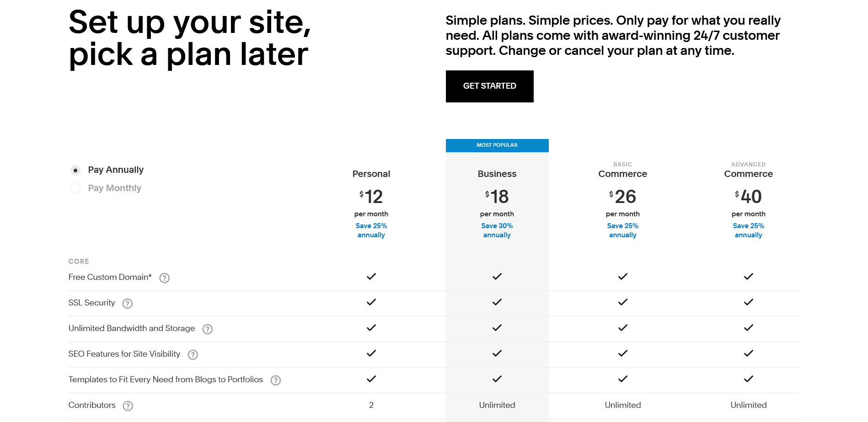Open help icon for Free Custom Domain
Viewport: 868px width, 422px height.
click(165, 278)
